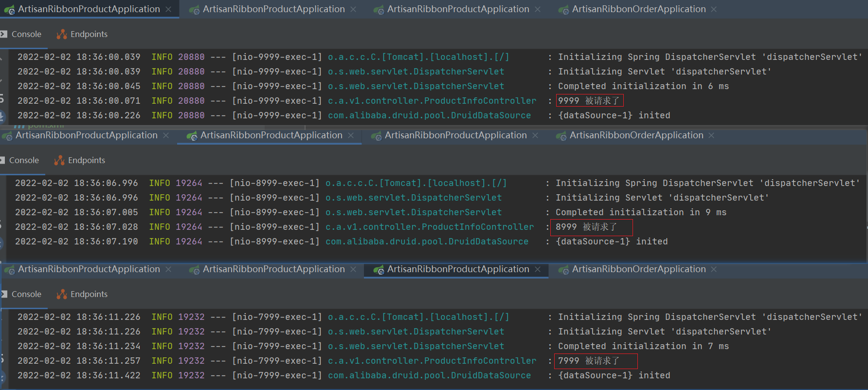
Task: Click '{dataSource-1} inited' in nio-7999 log
Action: pos(614,375)
